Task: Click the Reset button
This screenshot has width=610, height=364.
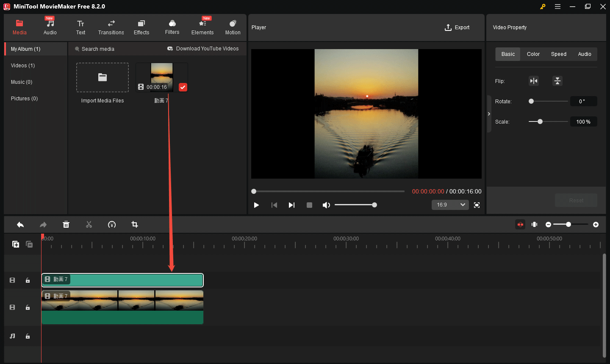Action: pos(576,200)
